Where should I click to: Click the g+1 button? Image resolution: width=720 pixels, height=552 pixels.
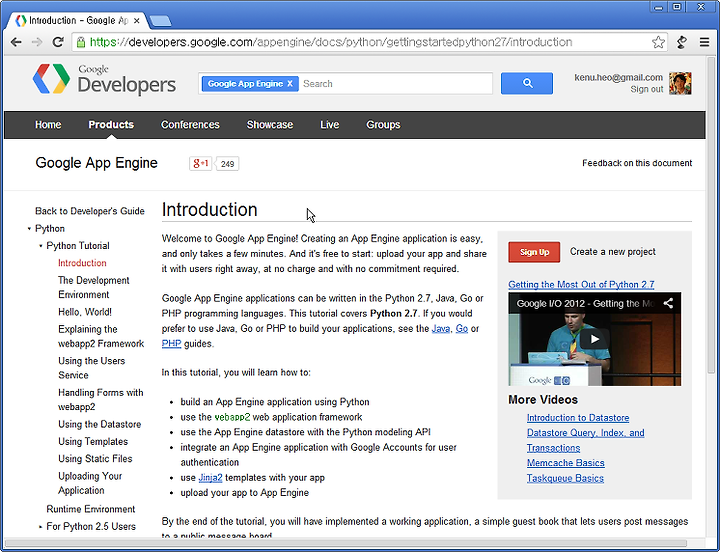pyautogui.click(x=201, y=163)
